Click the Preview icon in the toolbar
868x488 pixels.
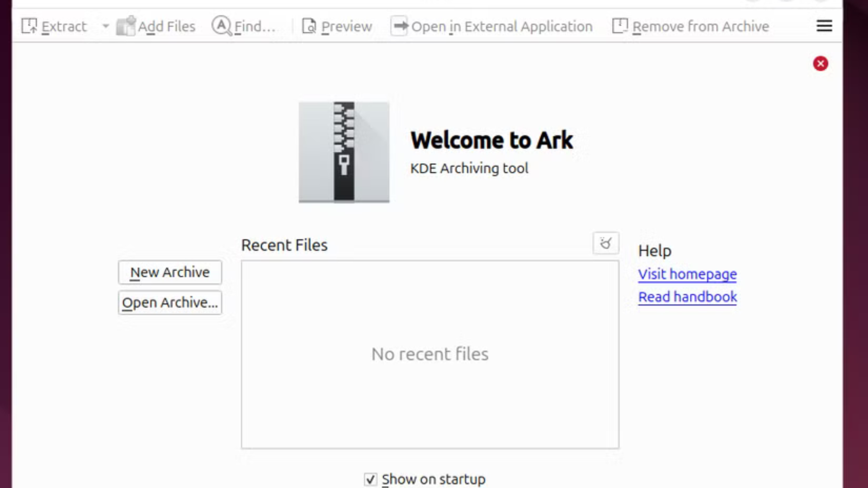309,26
